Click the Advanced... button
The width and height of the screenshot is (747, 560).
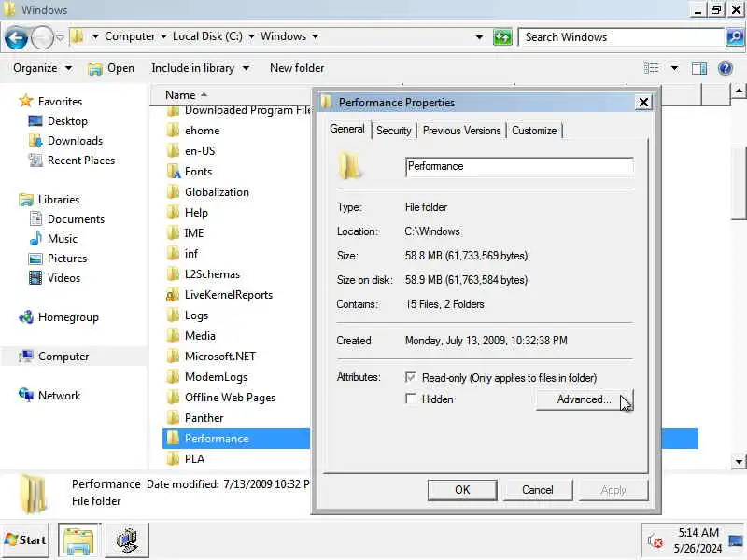tap(585, 399)
